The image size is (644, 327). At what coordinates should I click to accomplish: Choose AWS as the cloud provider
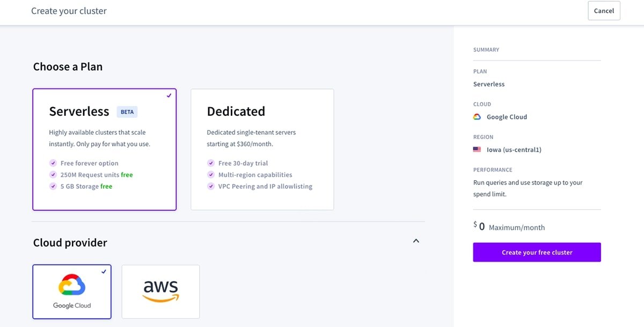click(x=160, y=292)
